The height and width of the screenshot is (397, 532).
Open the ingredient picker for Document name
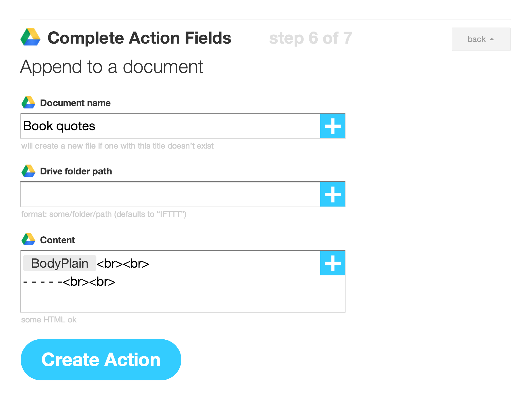click(x=332, y=126)
